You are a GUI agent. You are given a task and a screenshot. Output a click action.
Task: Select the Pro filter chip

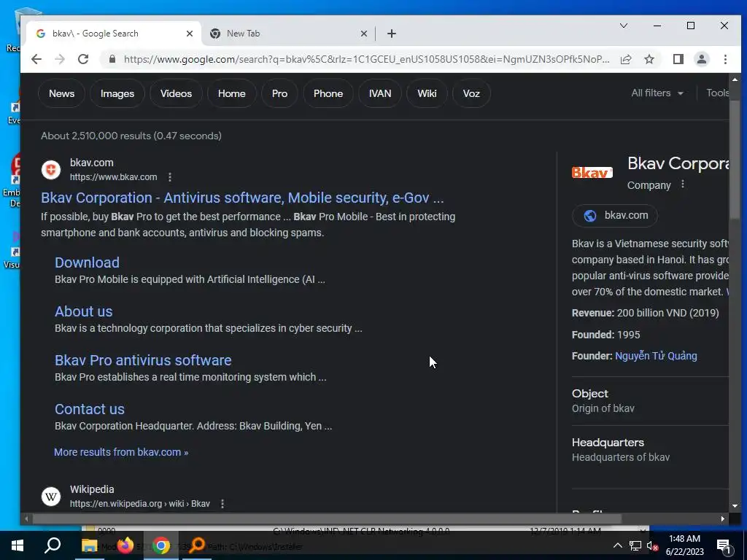coord(279,93)
